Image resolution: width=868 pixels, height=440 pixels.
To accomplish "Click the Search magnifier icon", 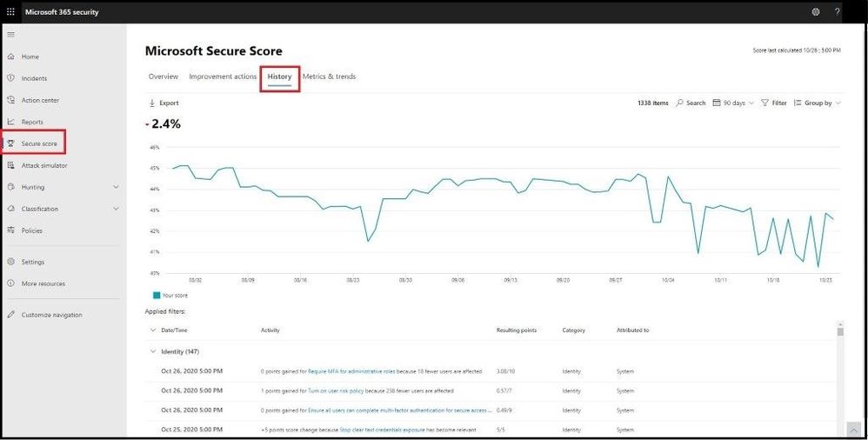I will point(679,103).
